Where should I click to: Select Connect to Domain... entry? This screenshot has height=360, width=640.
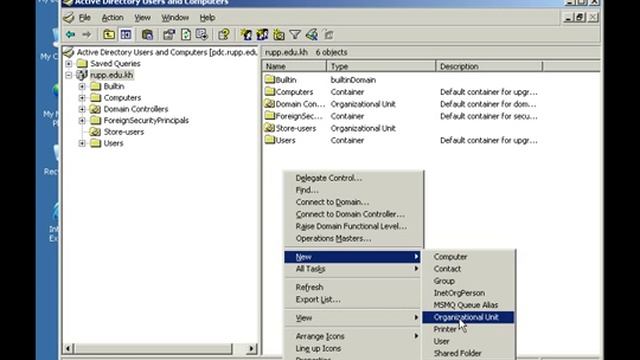point(353,202)
